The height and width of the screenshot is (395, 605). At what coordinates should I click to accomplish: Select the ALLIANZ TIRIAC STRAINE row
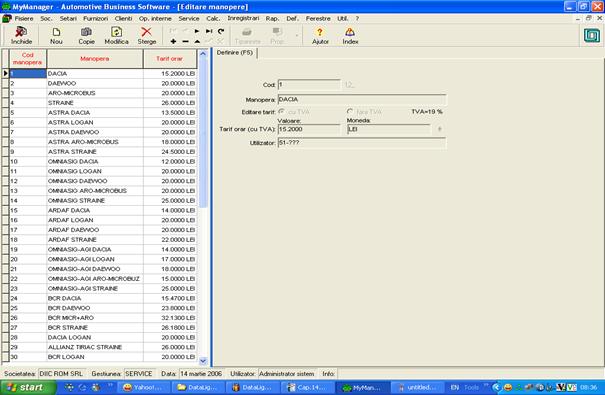pyautogui.click(x=103, y=347)
